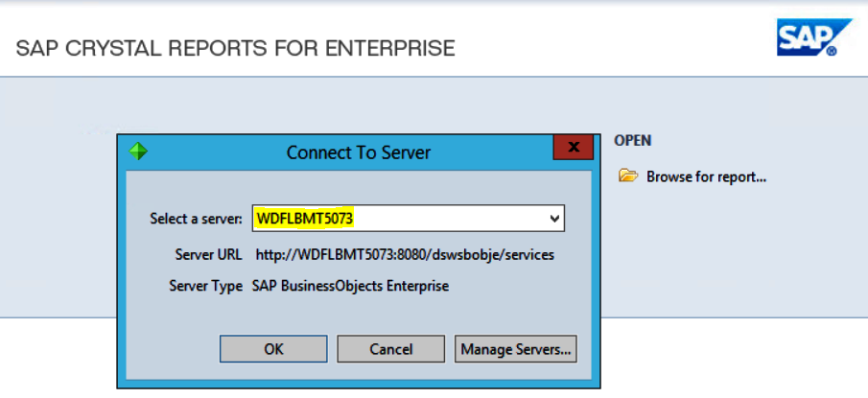Click the OPEN section heading
868x398 pixels.
tap(633, 141)
